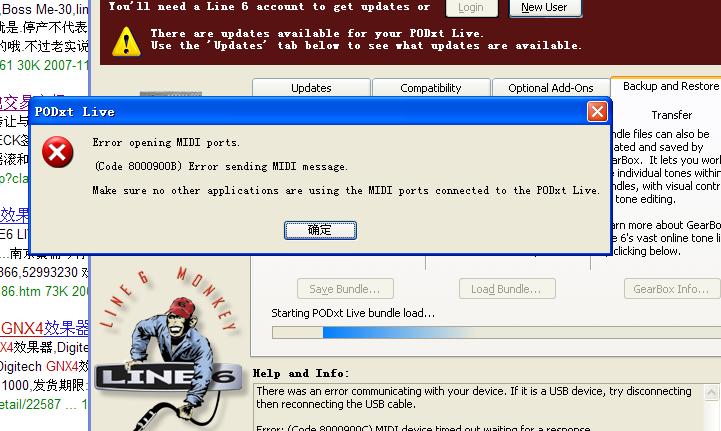
Task: Click 'There are updates available' banner text
Action: point(317,33)
